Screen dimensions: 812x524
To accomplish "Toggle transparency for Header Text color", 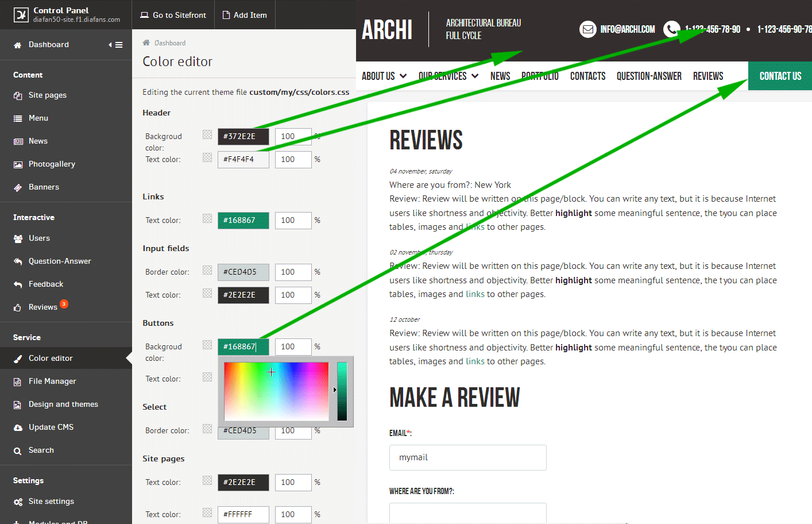I will (x=207, y=157).
